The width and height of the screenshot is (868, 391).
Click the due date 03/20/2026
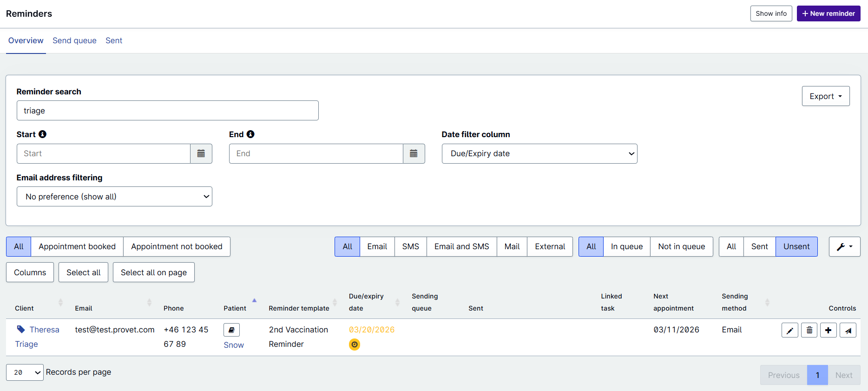coord(372,330)
